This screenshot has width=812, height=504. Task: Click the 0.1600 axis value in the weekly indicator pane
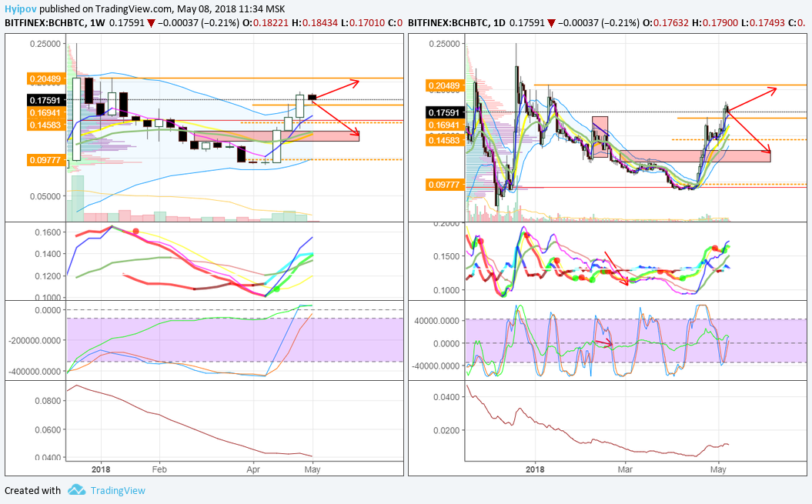point(48,232)
